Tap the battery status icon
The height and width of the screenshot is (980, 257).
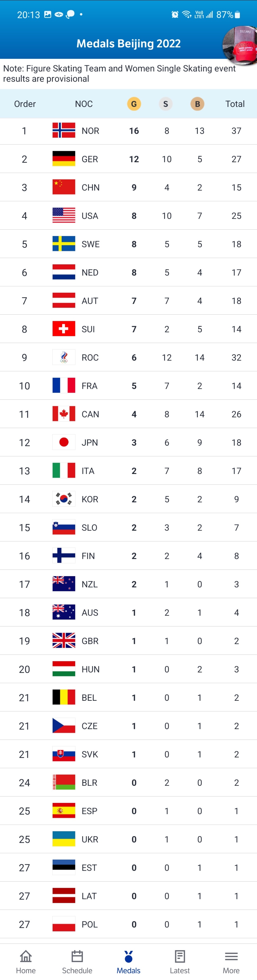[238, 15]
